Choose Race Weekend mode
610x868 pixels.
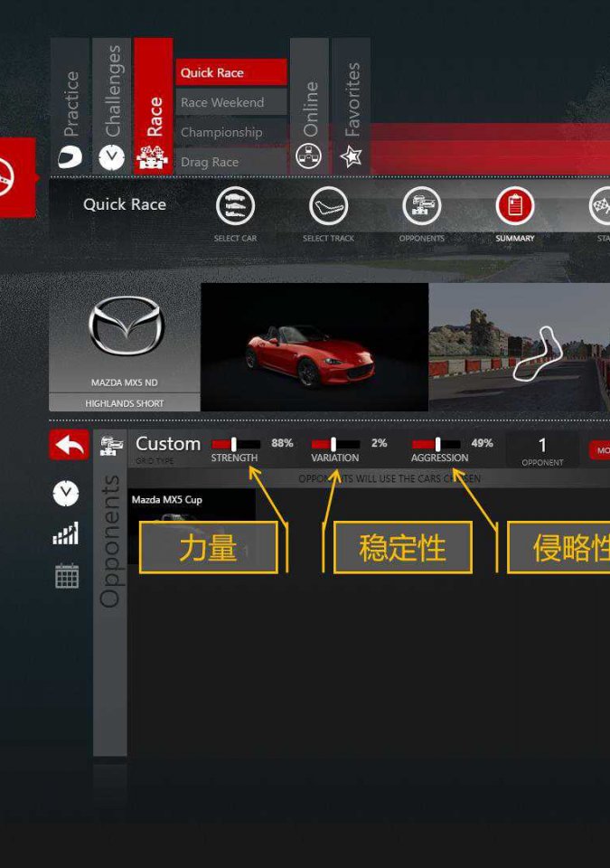(x=231, y=102)
